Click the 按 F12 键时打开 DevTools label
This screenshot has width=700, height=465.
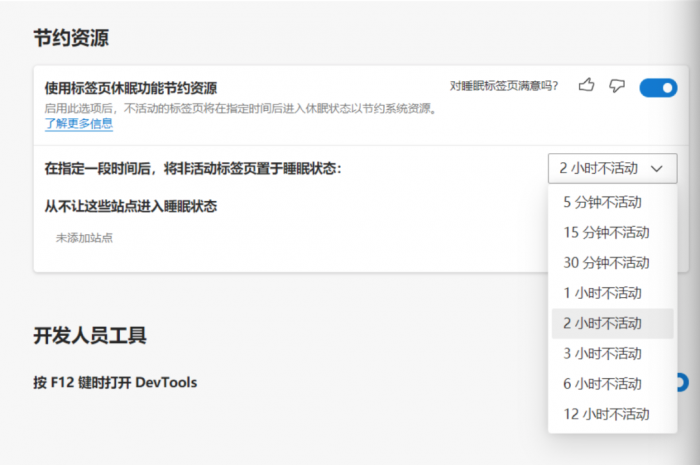pos(115,382)
